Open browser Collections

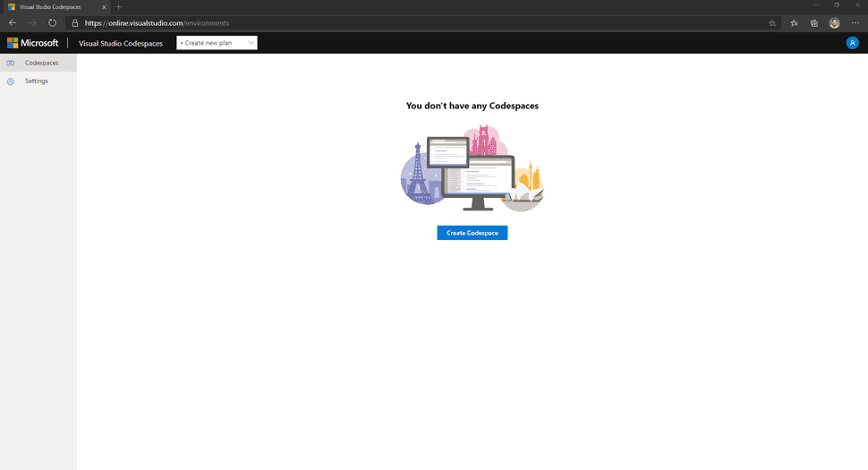pos(813,23)
